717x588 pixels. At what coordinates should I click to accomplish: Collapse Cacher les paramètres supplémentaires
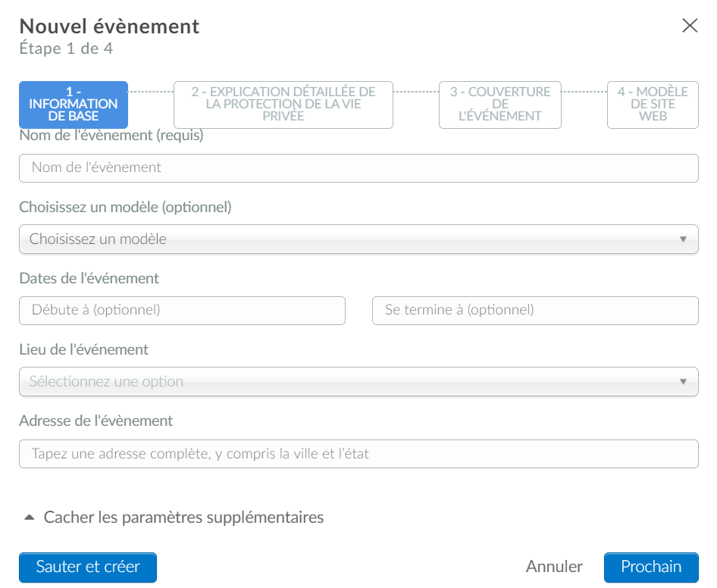(174, 517)
